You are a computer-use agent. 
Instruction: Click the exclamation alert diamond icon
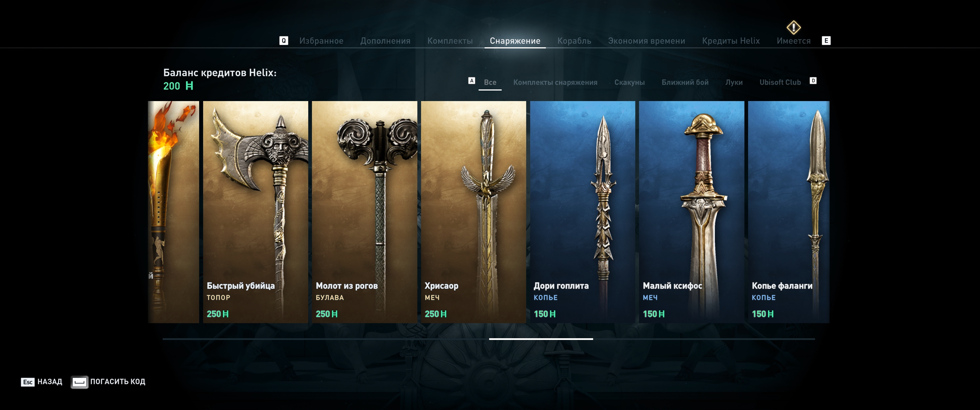tap(794, 27)
